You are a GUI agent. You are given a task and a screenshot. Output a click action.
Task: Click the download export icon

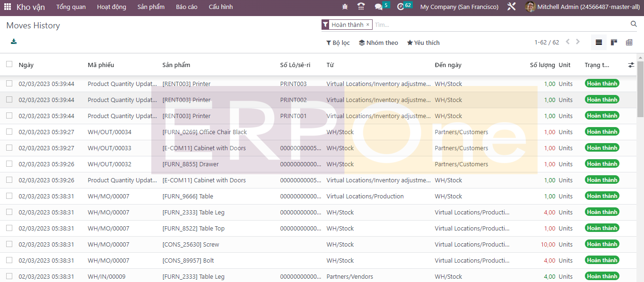point(14,42)
